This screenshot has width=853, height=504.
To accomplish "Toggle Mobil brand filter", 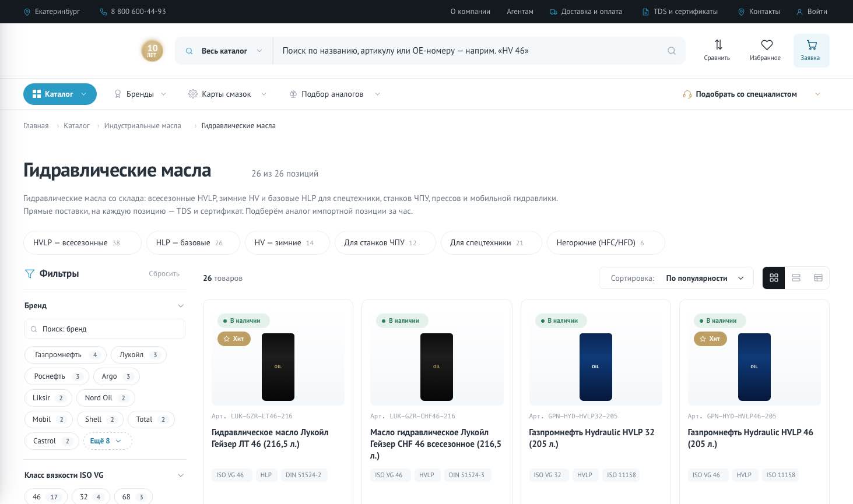I will click(x=48, y=420).
